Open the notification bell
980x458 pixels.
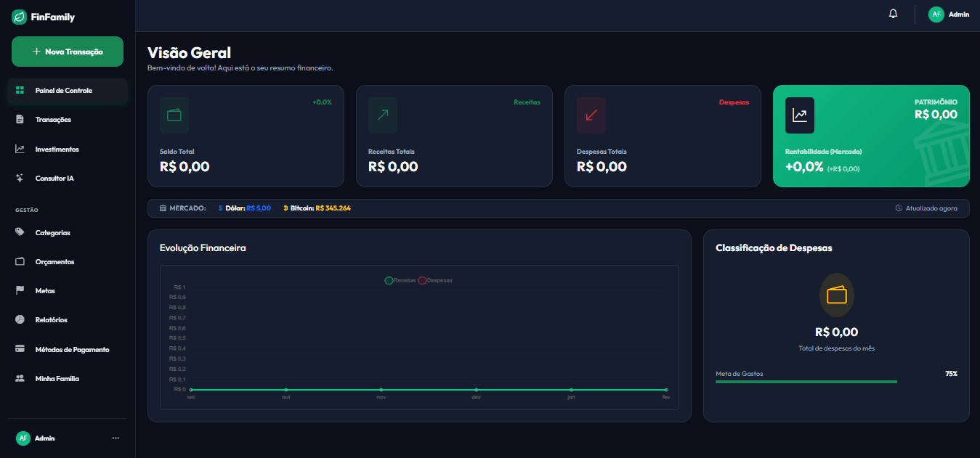click(893, 13)
